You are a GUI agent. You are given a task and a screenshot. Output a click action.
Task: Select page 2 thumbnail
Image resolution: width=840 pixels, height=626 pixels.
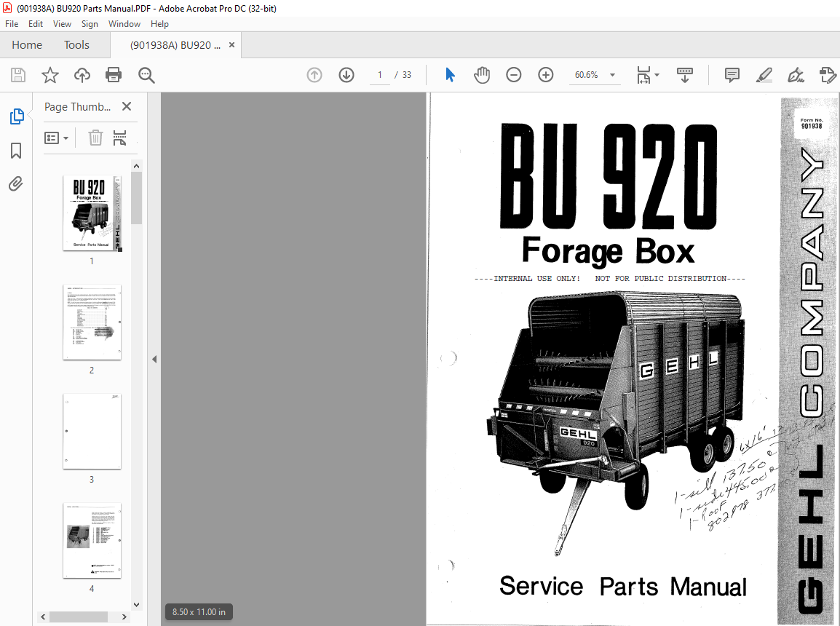coord(92,322)
